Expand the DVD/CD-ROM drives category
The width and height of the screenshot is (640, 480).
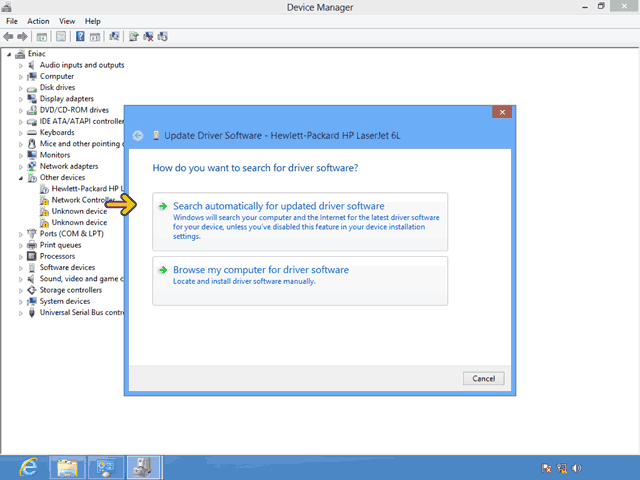click(x=21, y=110)
